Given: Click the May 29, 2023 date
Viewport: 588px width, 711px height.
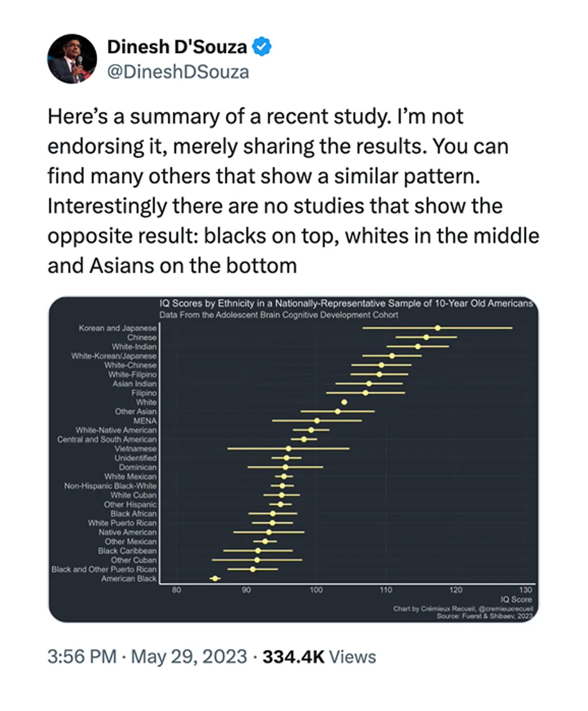Looking at the screenshot, I should tap(189, 657).
